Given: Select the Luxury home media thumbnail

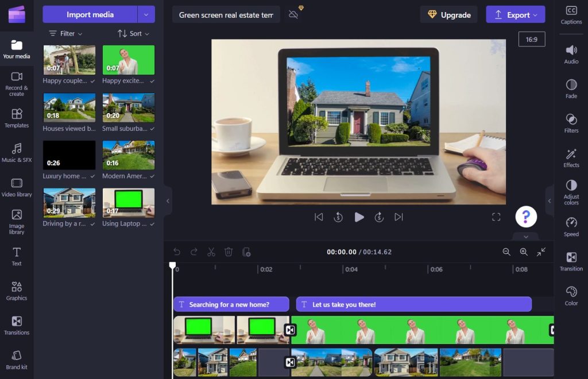Looking at the screenshot, I should tap(69, 155).
